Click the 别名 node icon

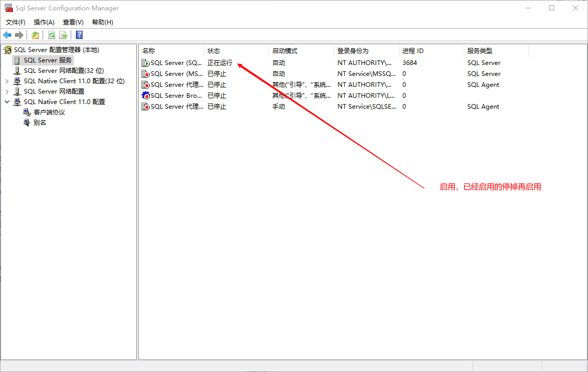[x=27, y=123]
